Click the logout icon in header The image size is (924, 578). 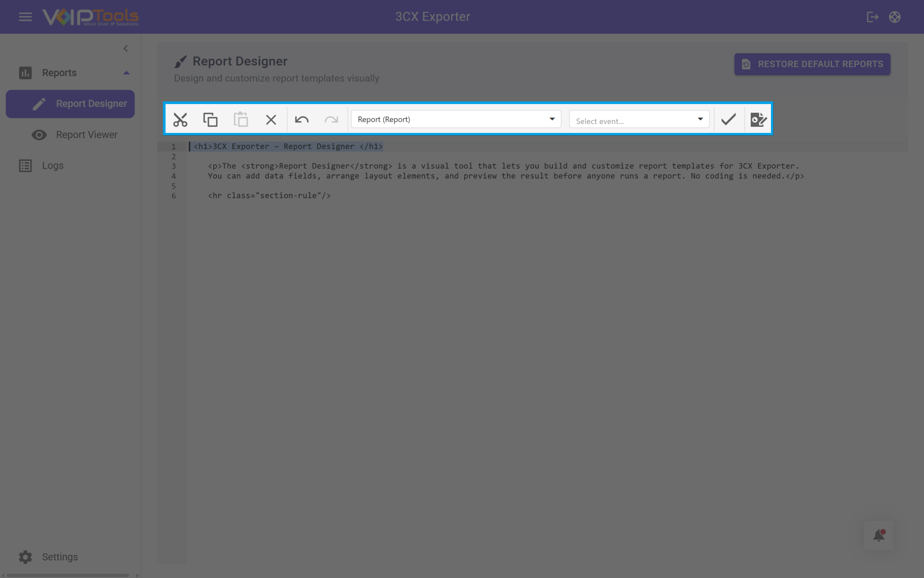pyautogui.click(x=872, y=17)
